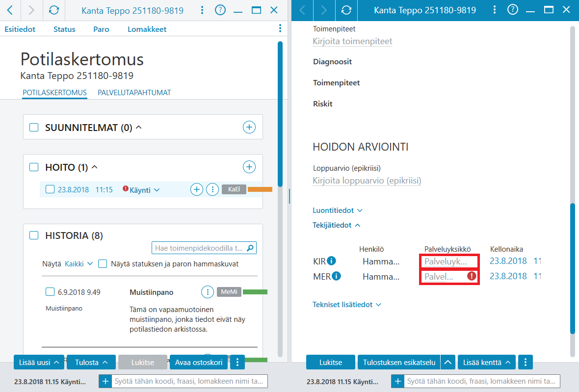This screenshot has height=392, width=579.
Task: Open three-dot menu on Muistiinpano entry
Action: [208, 292]
